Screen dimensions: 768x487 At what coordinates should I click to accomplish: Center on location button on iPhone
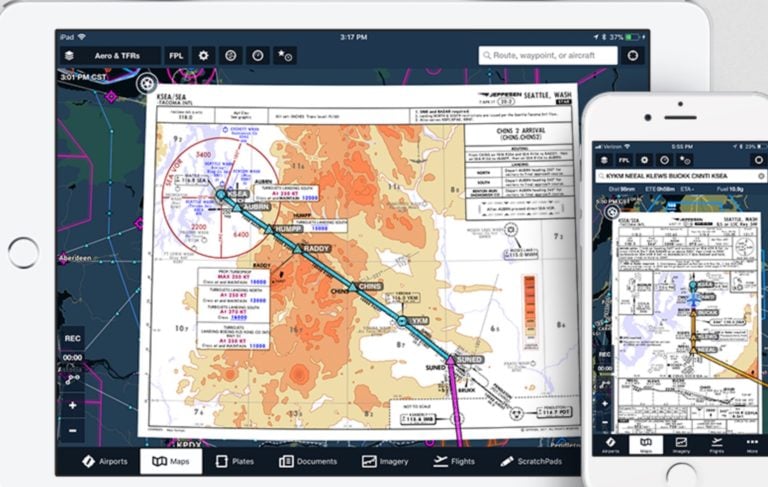coord(759,160)
